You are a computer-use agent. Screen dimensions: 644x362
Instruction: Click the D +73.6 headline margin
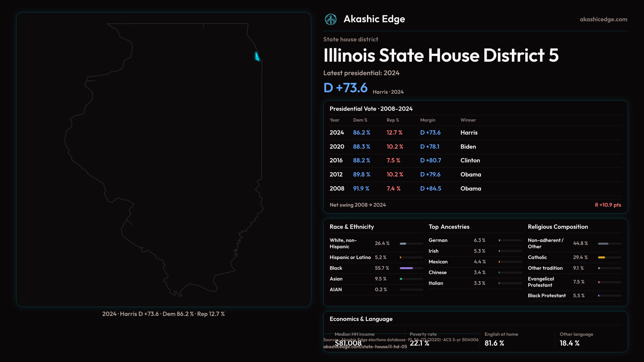[345, 88]
